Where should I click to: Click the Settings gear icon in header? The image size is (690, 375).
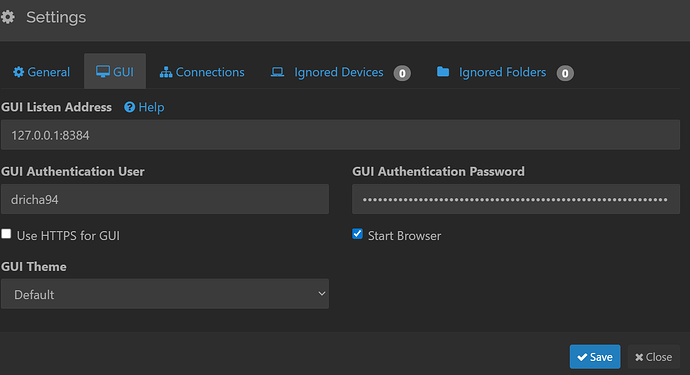pos(8,17)
